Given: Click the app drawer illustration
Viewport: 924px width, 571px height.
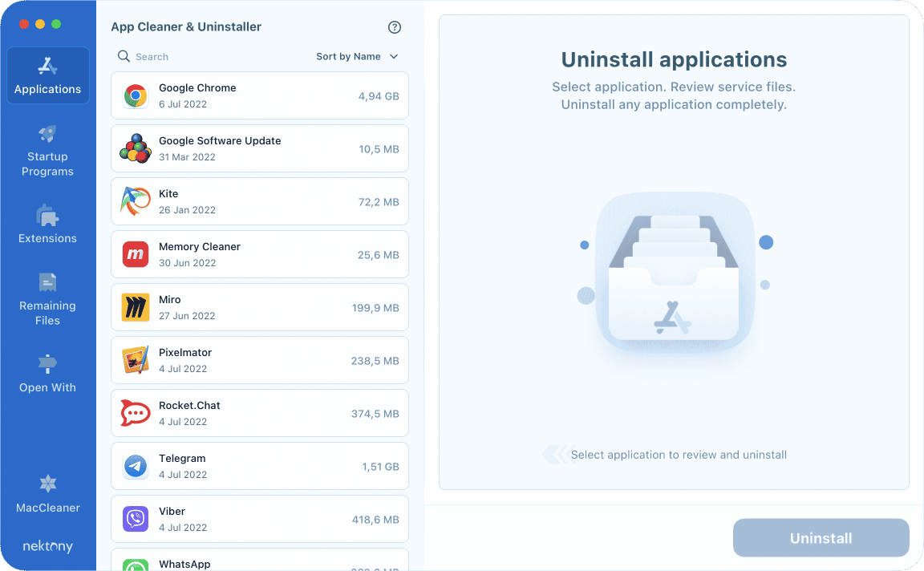Looking at the screenshot, I should coord(674,273).
